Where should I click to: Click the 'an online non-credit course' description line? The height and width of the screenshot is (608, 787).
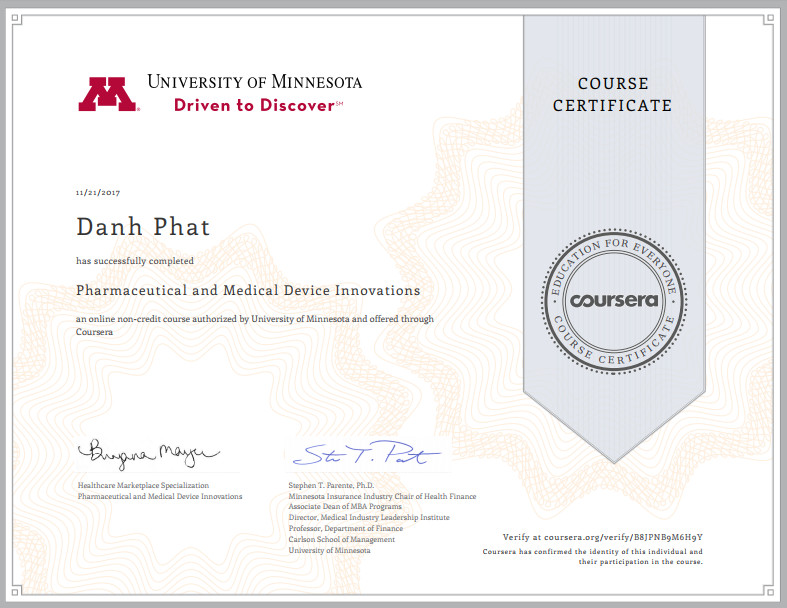[x=254, y=325]
